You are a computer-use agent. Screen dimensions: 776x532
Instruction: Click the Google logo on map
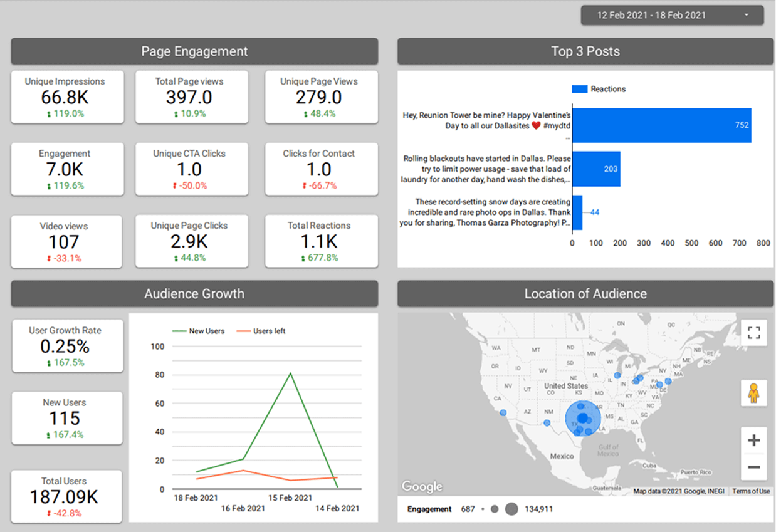coord(422,486)
